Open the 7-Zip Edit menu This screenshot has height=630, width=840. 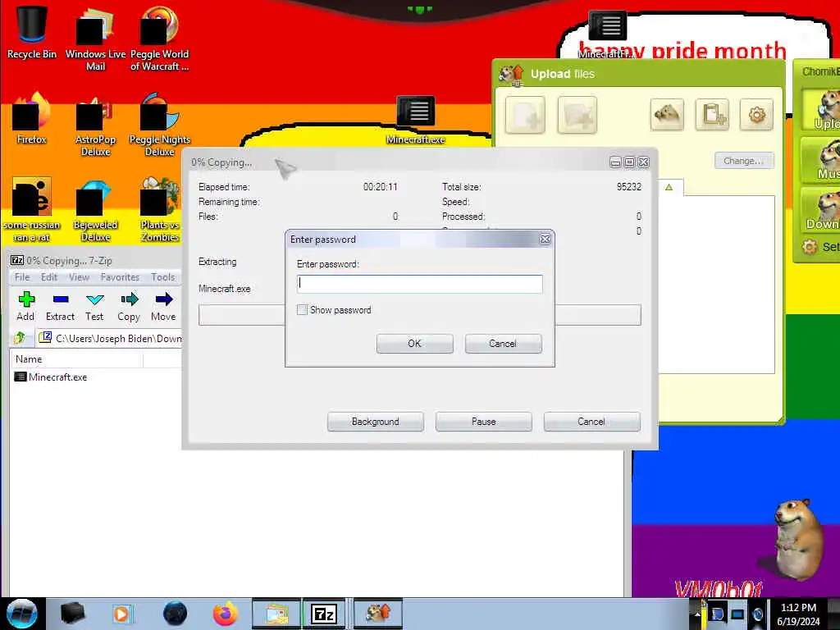[48, 277]
